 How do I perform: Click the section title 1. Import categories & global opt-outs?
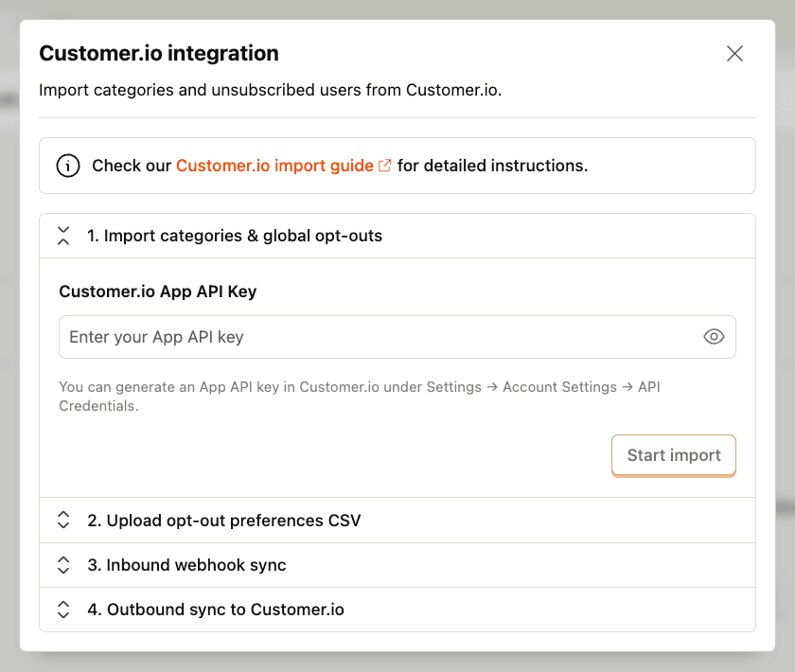click(x=235, y=236)
